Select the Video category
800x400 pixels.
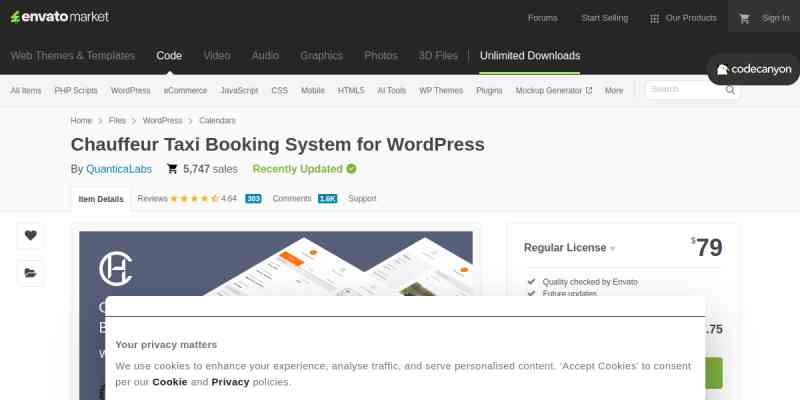[x=217, y=56]
